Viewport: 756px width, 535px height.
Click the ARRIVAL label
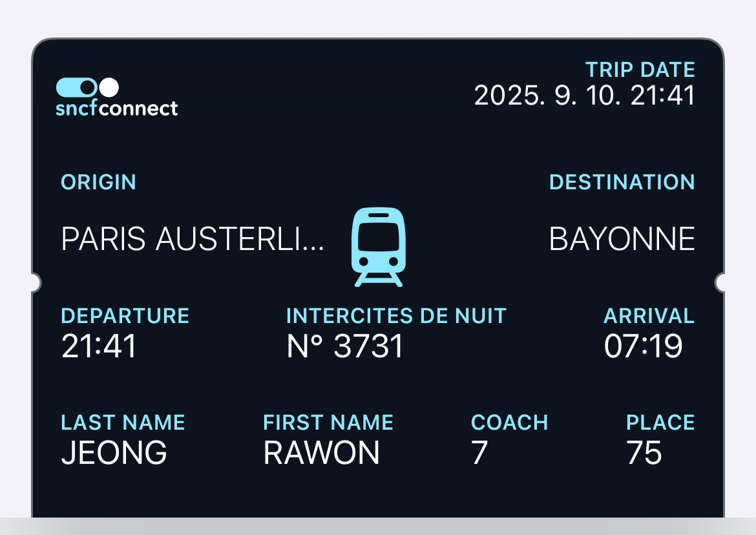coord(649,316)
